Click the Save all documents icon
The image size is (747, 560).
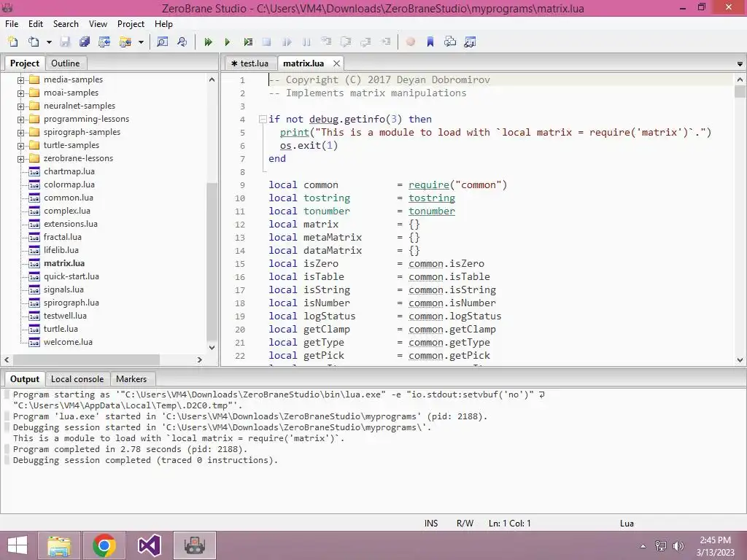(x=85, y=42)
